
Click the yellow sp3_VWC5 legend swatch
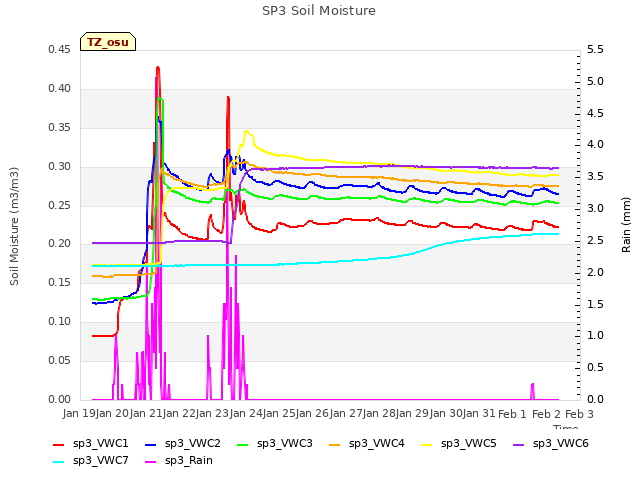pos(427,444)
